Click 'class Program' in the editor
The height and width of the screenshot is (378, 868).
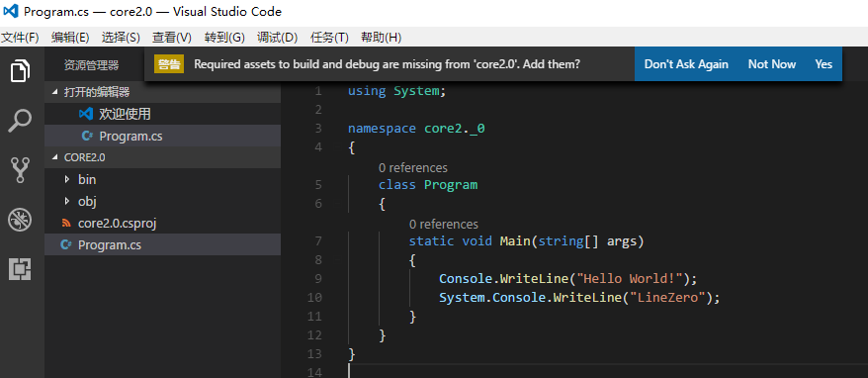tap(428, 185)
